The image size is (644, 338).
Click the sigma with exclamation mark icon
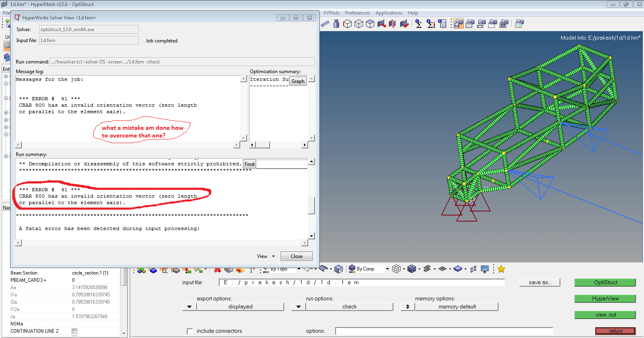(431, 24)
